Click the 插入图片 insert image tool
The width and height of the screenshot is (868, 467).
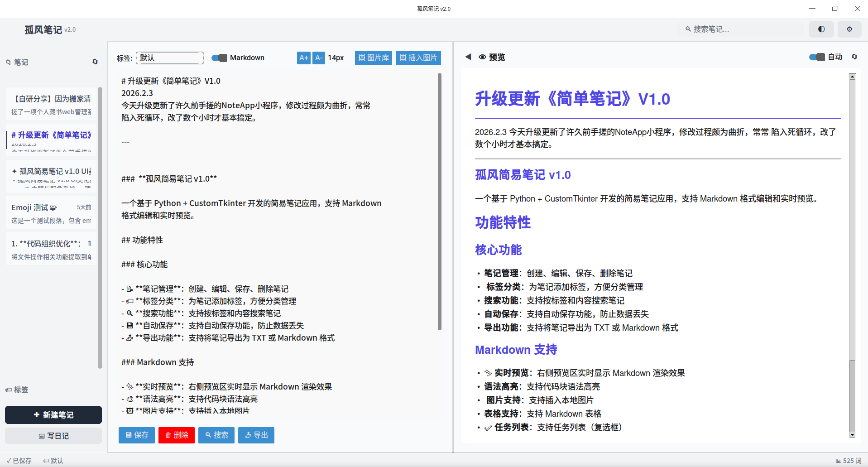418,58
